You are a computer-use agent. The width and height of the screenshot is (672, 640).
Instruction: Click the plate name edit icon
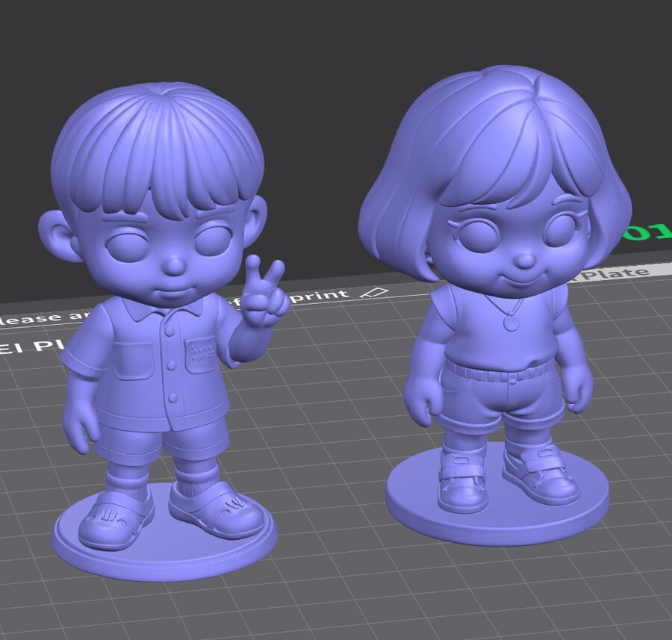tap(379, 292)
